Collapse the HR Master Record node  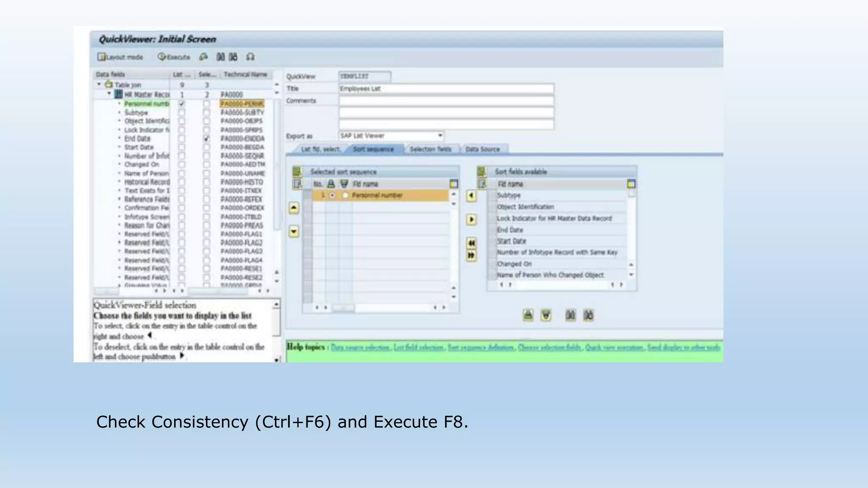pyautogui.click(x=109, y=94)
